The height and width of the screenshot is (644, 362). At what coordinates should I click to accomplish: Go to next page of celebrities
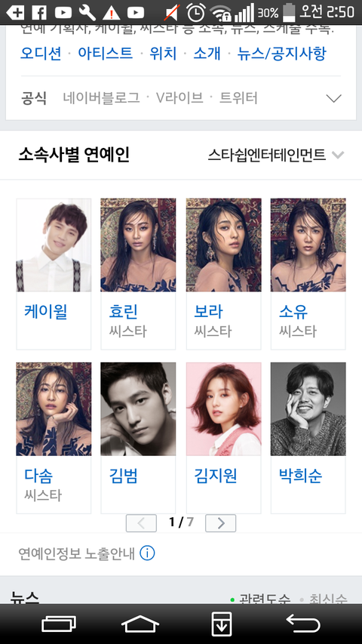pos(220,523)
